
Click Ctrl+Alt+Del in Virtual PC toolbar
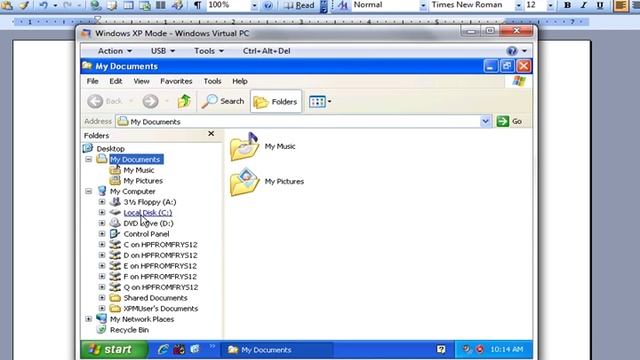click(267, 51)
